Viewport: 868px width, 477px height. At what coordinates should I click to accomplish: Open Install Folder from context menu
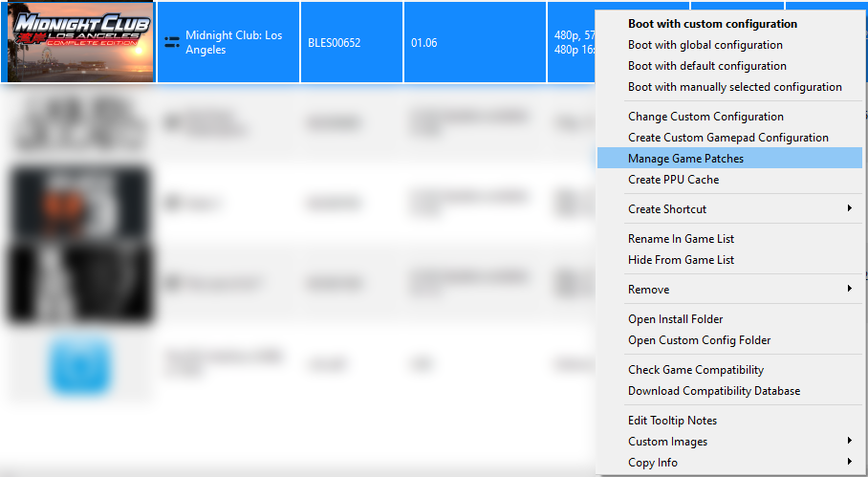(675, 319)
